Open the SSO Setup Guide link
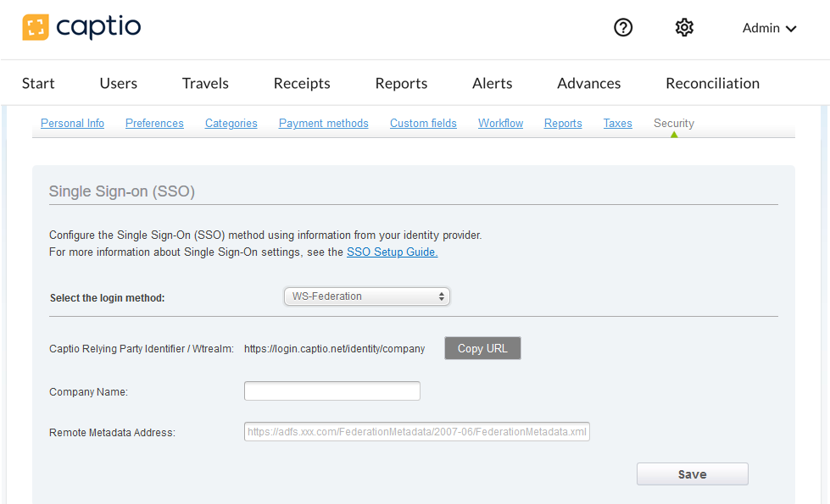830x504 pixels. click(x=392, y=252)
